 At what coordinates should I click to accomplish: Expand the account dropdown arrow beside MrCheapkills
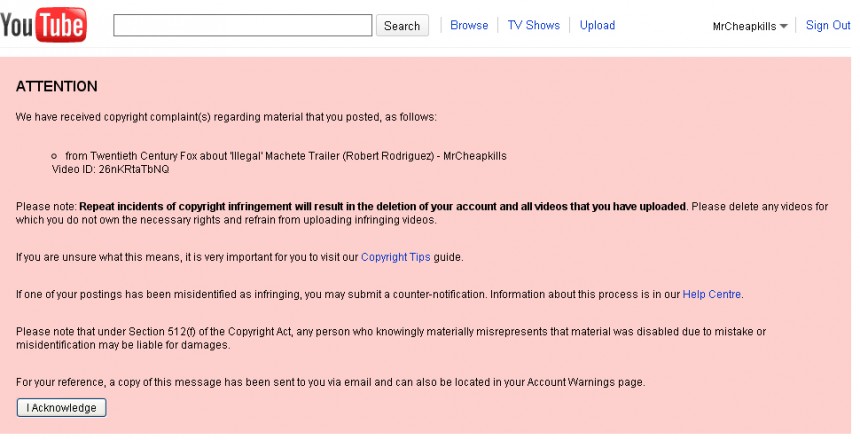784,27
